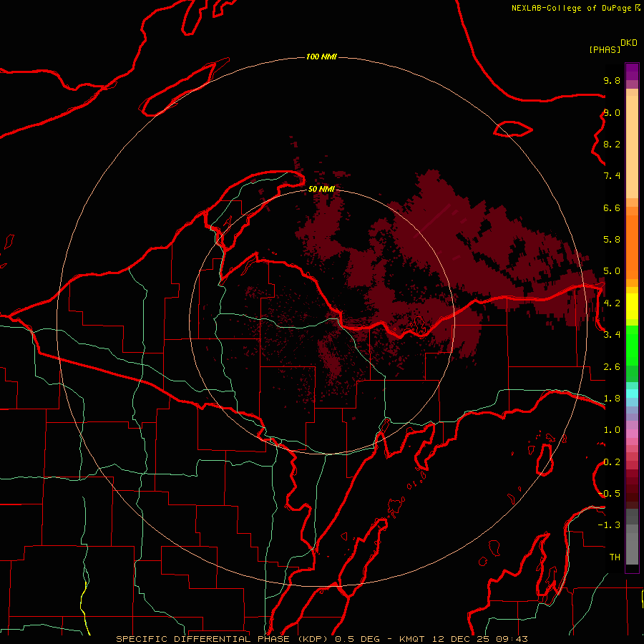Click the Specific Differential Phase caption at bottom

click(x=321, y=639)
